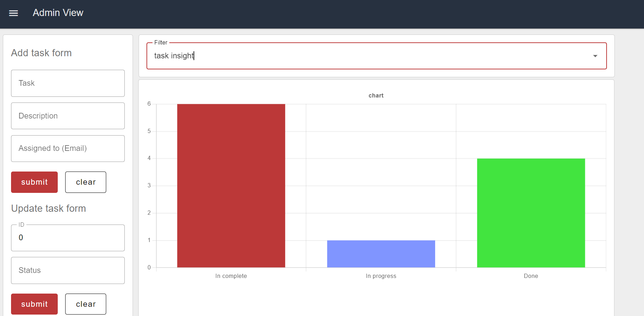Clear the Update task form
This screenshot has height=316, width=644.
86,304
